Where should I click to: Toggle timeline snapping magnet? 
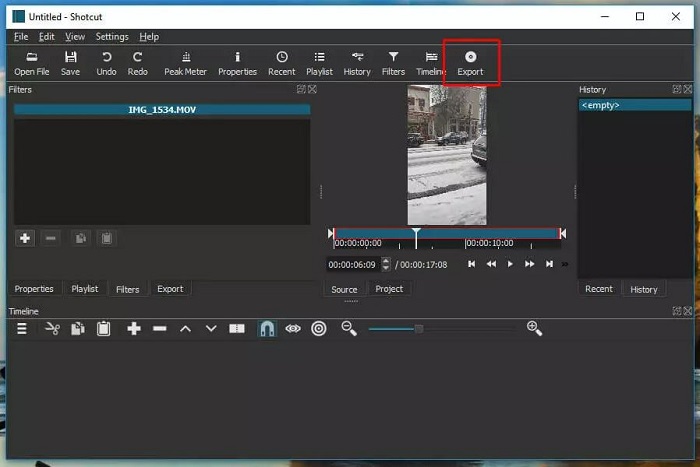coord(267,328)
